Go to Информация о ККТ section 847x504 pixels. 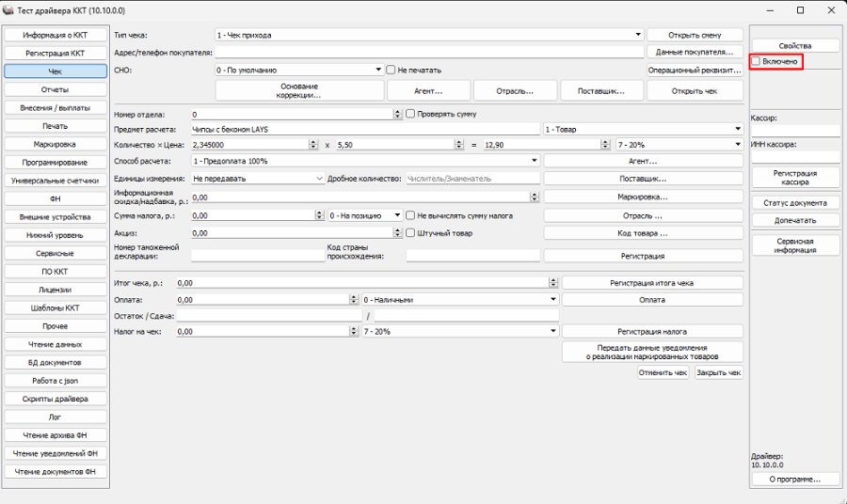(x=56, y=35)
